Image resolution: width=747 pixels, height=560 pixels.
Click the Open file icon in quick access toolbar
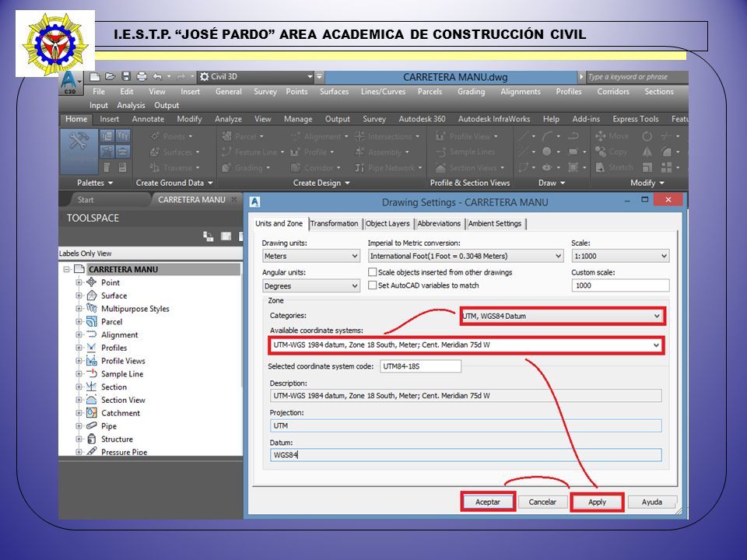[110, 77]
